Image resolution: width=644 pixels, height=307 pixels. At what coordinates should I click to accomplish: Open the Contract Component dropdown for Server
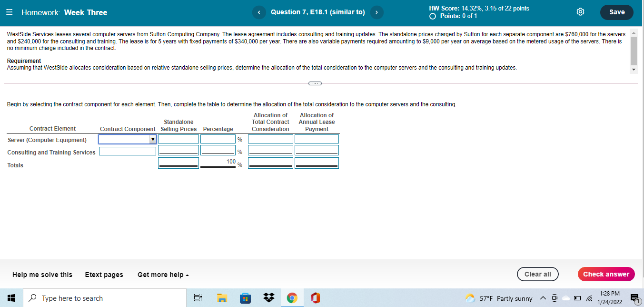152,139
